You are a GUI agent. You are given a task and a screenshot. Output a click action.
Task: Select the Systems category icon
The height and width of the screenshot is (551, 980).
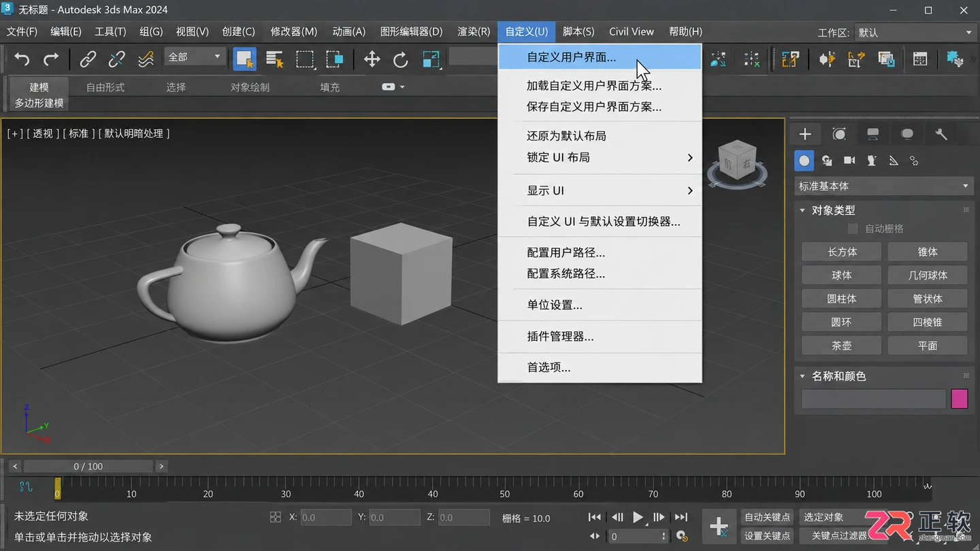(x=914, y=161)
